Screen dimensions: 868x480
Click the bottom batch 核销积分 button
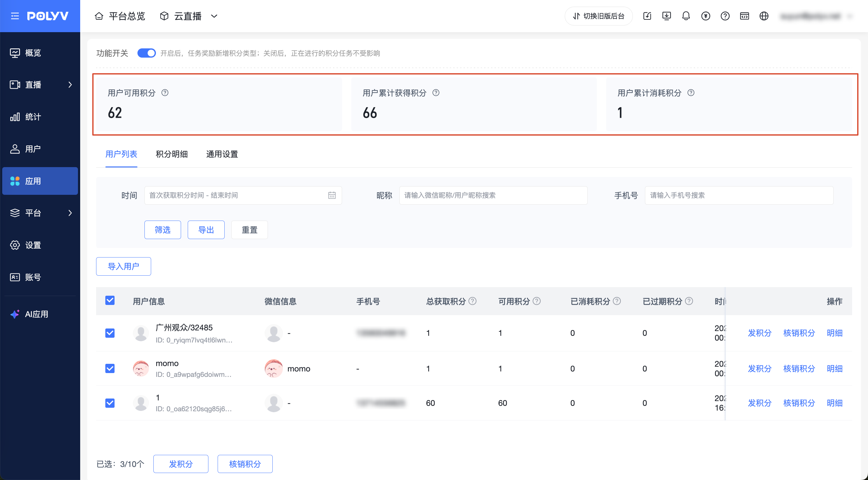coord(245,464)
